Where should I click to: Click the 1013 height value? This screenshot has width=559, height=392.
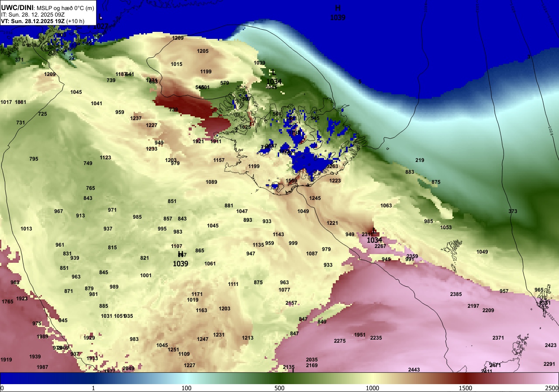click(26, 229)
